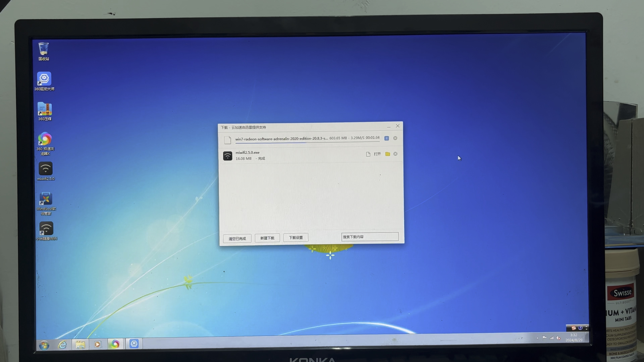Screen dimensions: 644x362
Task: Pause the win7-radeon-software download
Action: [387, 138]
